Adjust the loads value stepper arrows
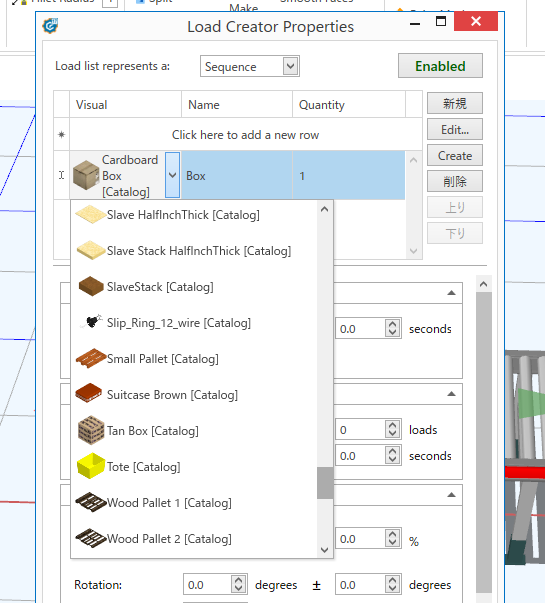 (x=392, y=430)
